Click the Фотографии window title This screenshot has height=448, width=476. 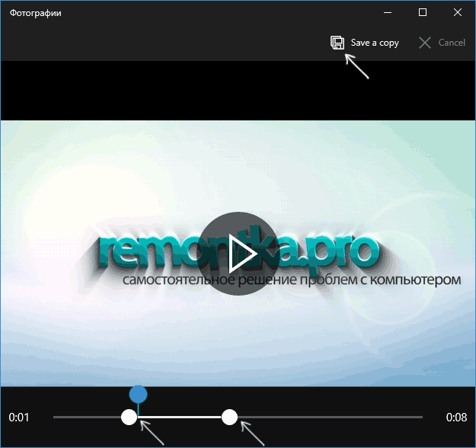click(x=36, y=13)
